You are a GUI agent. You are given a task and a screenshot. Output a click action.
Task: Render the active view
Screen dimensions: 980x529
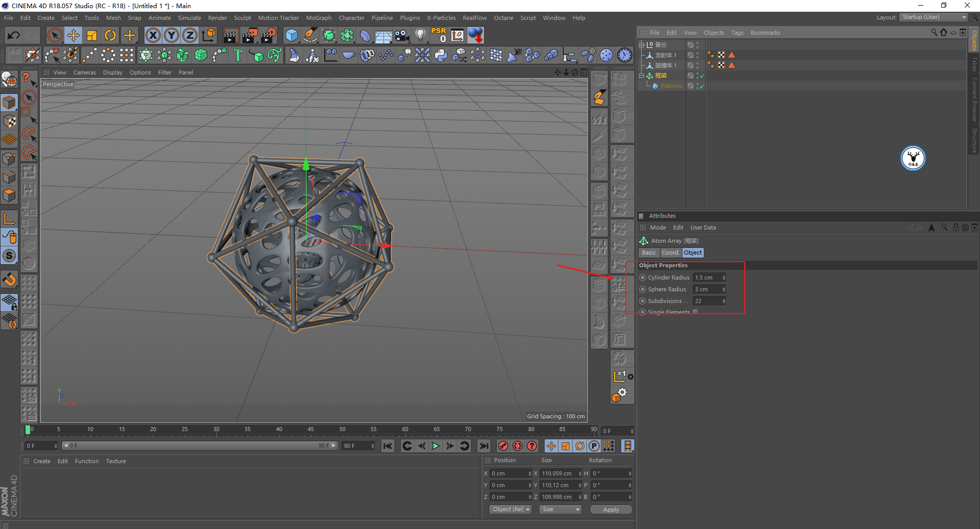point(231,35)
